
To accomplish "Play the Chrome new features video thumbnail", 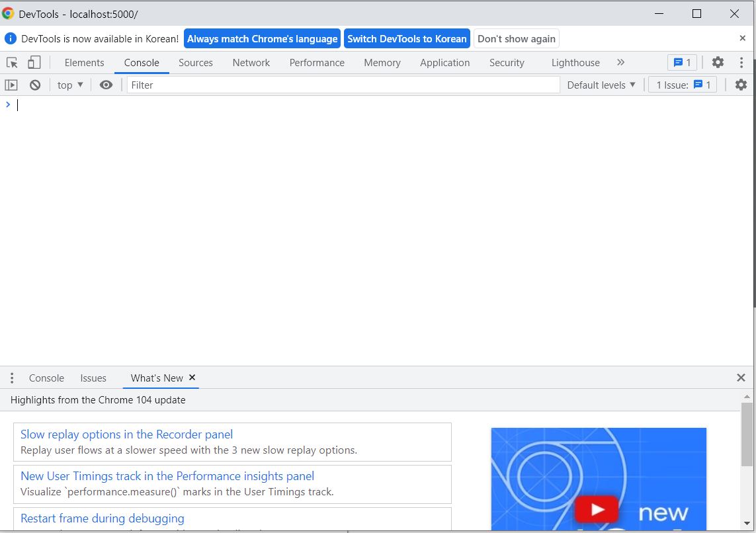I will 597,509.
